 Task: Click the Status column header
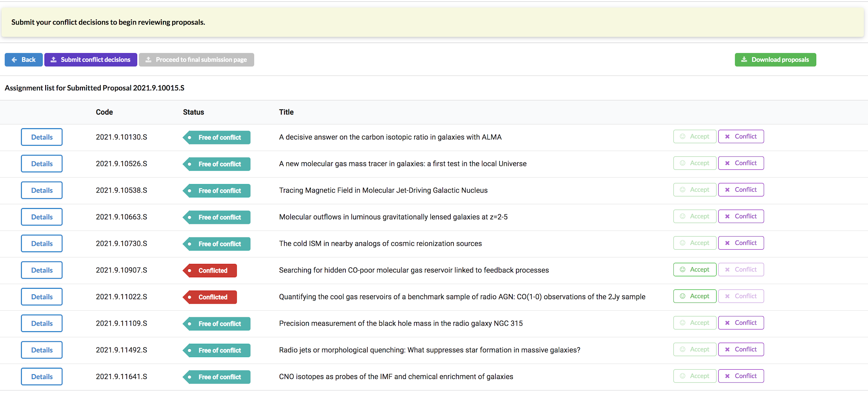click(193, 112)
